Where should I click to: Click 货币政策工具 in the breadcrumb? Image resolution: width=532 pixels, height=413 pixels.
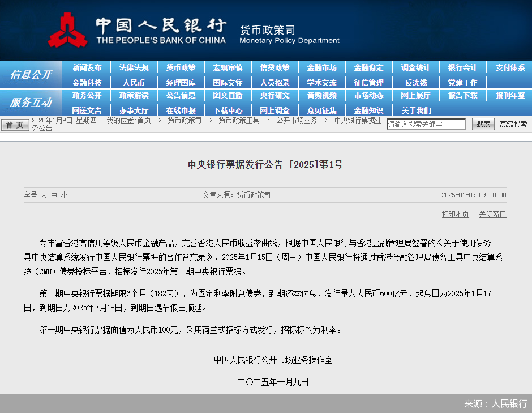(239, 120)
